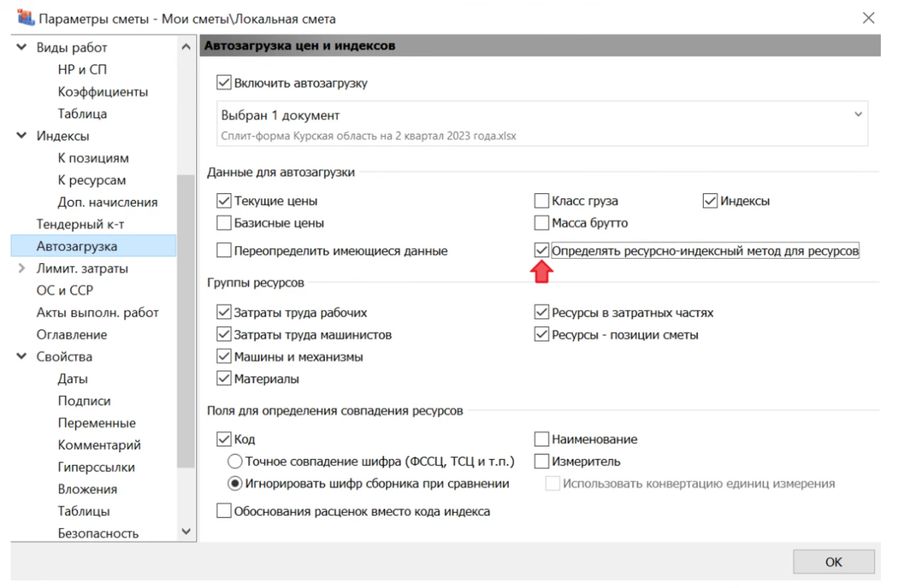Screen dimensions: 910x588
Task: Open Таблица under Виды работ
Action: point(82,114)
